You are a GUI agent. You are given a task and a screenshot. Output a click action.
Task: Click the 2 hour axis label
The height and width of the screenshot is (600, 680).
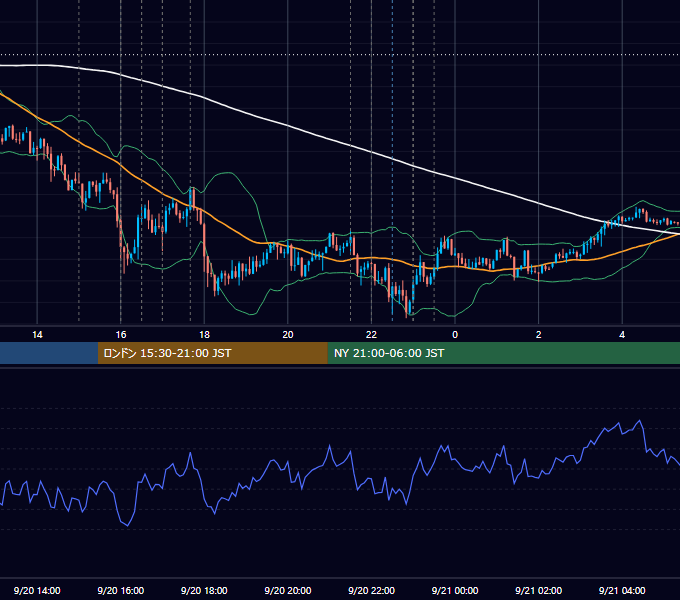[x=539, y=335]
